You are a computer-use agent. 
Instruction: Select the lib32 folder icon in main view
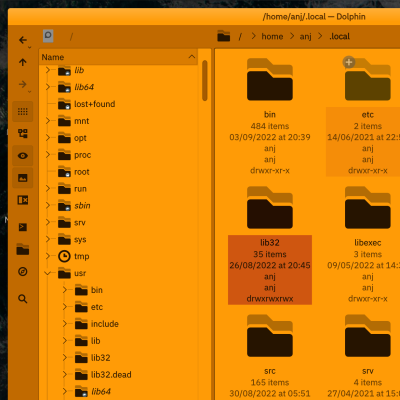point(270,207)
